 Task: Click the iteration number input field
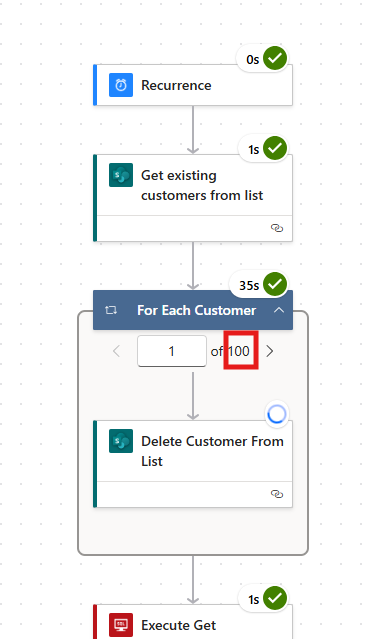[172, 351]
